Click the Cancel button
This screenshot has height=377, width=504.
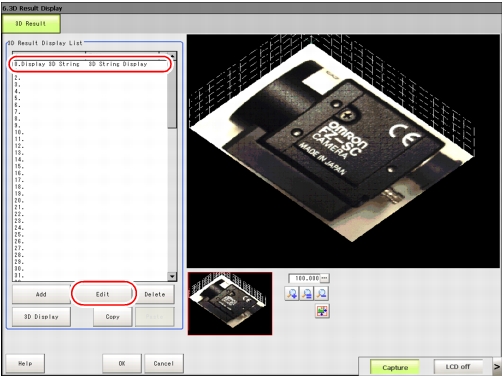(x=164, y=363)
